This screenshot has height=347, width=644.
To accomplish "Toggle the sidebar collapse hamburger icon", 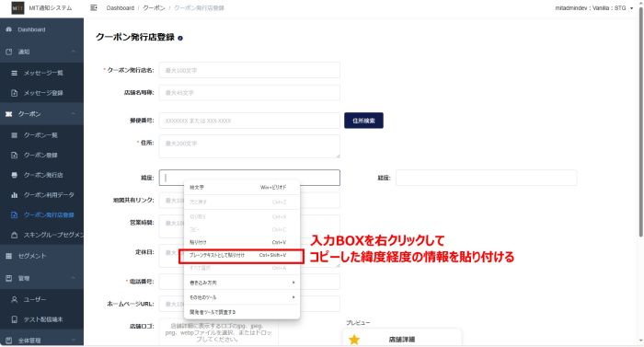I will pyautogui.click(x=94, y=7).
